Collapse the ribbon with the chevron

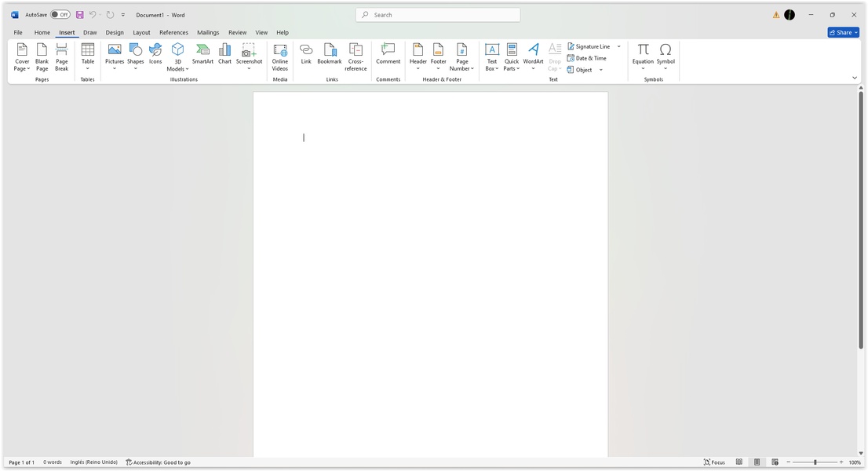(855, 78)
